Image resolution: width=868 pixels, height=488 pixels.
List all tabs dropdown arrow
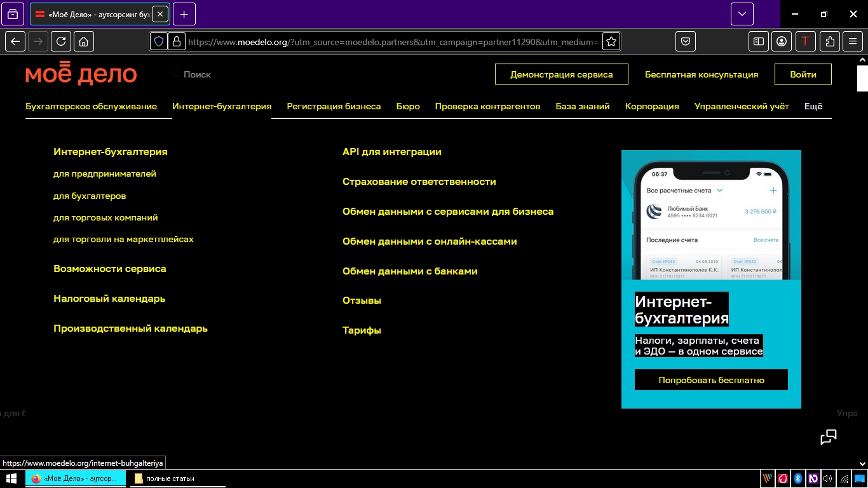point(742,14)
